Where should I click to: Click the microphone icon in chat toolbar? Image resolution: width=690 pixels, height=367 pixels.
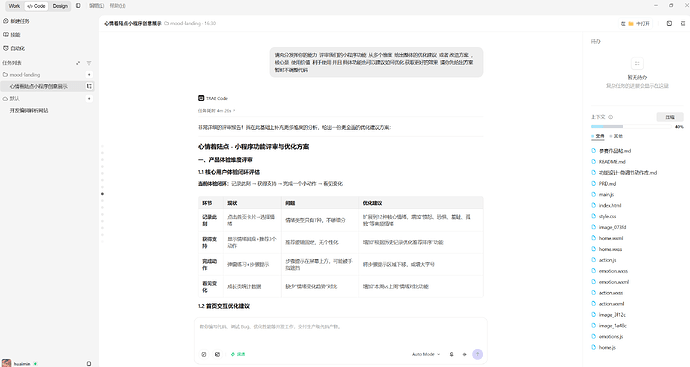click(x=451, y=354)
